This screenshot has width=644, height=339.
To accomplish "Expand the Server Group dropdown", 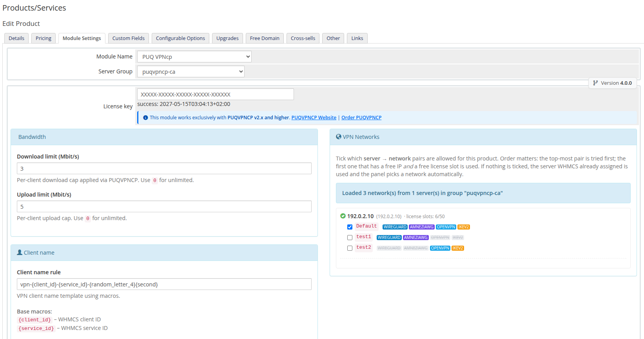I will (191, 71).
